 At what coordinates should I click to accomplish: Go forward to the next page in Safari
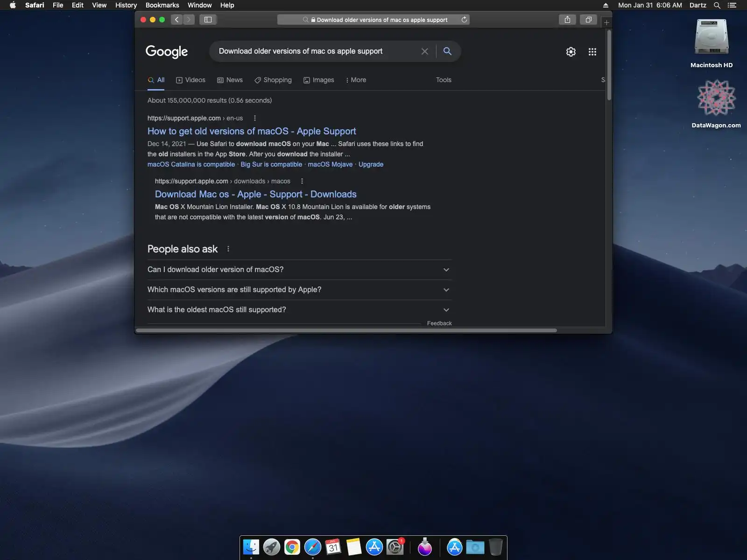click(x=189, y=20)
